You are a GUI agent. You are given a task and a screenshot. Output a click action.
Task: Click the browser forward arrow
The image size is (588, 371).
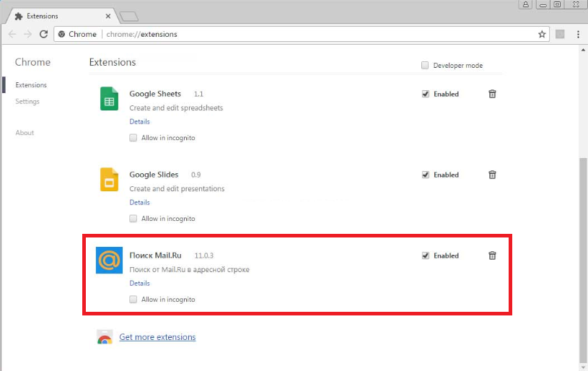(27, 34)
